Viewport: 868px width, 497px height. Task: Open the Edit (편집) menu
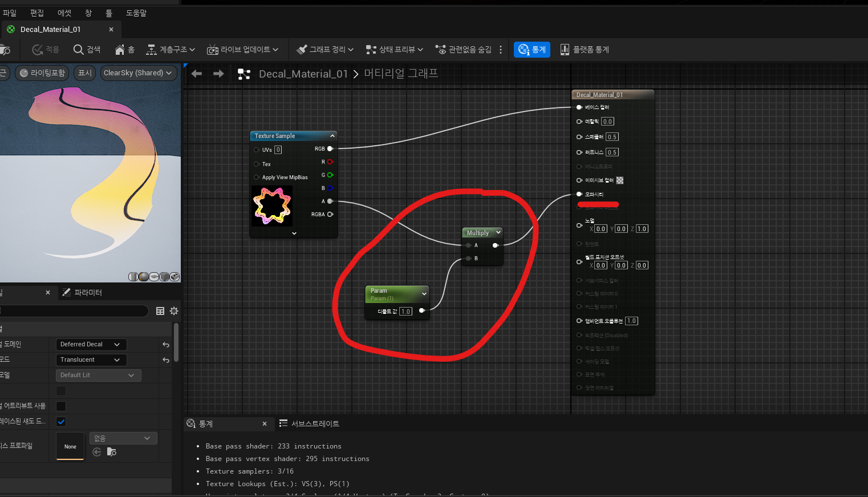(37, 13)
